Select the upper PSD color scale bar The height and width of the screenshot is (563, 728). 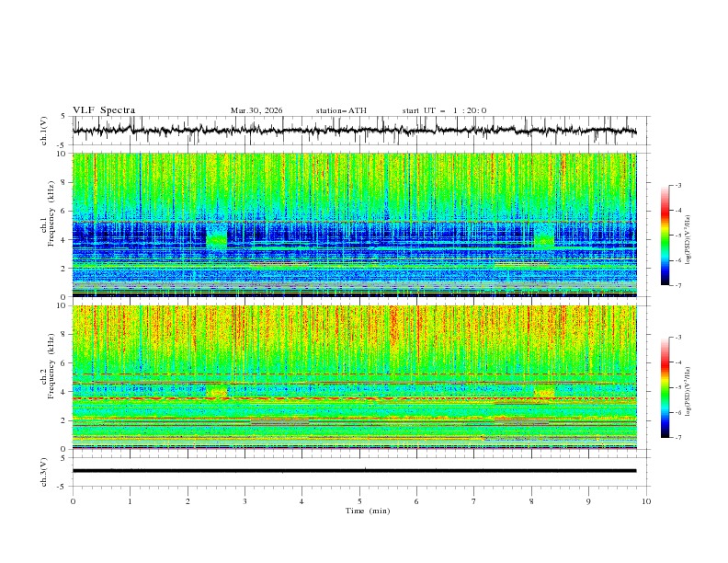[x=665, y=236]
